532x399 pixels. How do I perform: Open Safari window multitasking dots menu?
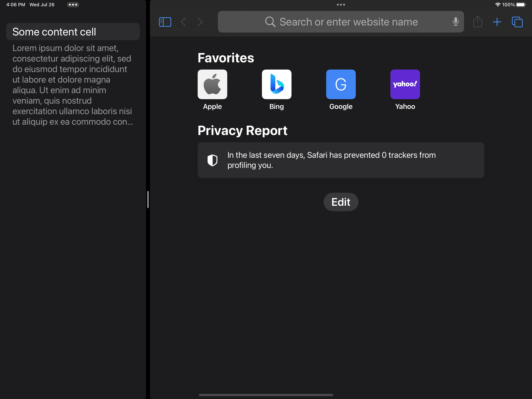341,4
